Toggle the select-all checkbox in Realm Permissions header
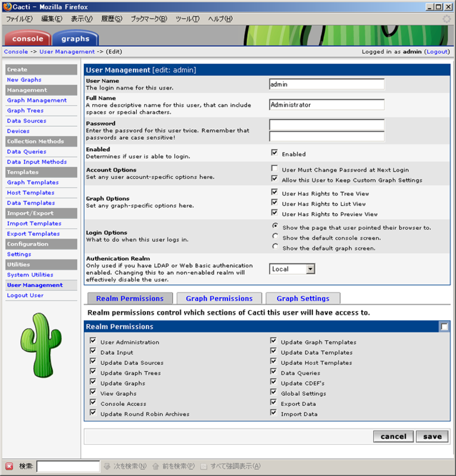 [x=444, y=327]
